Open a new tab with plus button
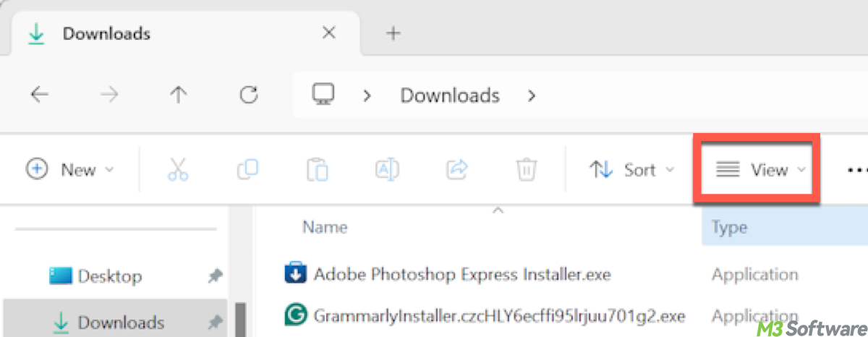868x337 pixels. (x=393, y=33)
